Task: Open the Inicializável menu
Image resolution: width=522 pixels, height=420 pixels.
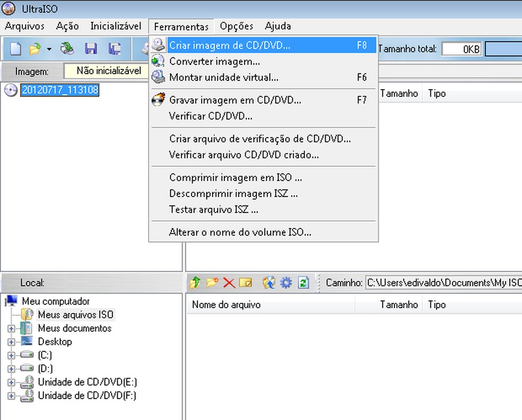Action: (x=116, y=26)
